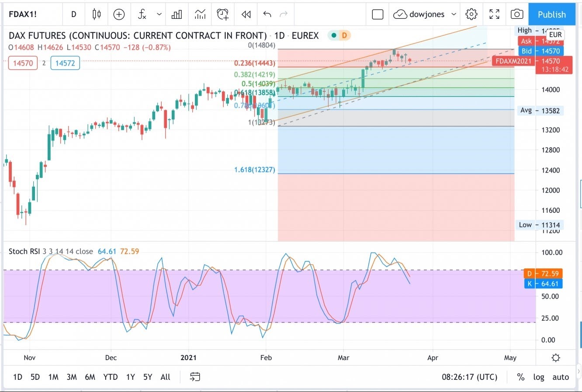
Task: Select 6M time range
Action: (90, 377)
